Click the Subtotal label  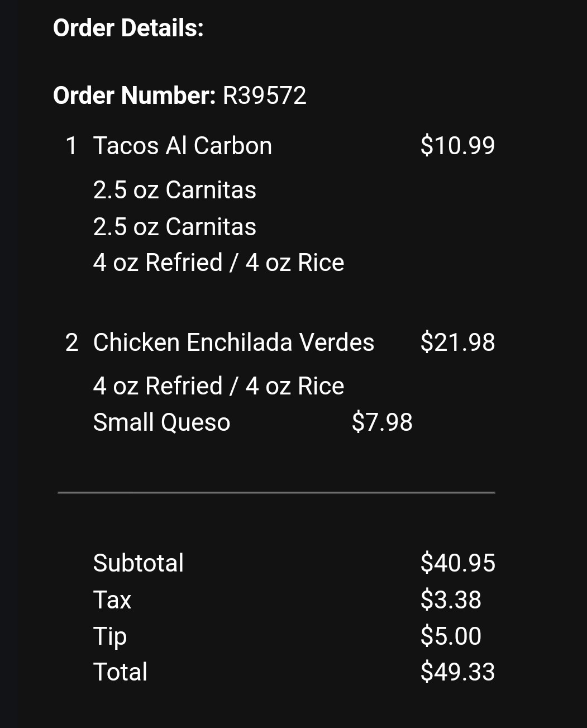[138, 563]
